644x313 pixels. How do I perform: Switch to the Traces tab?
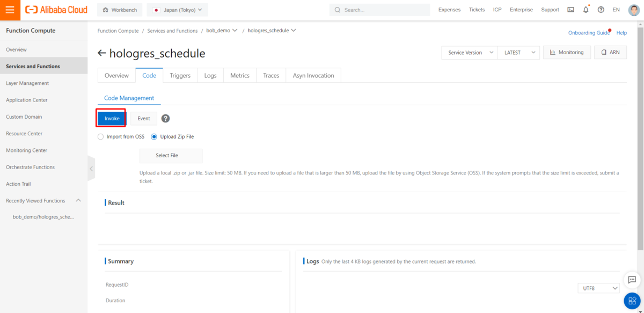(271, 76)
